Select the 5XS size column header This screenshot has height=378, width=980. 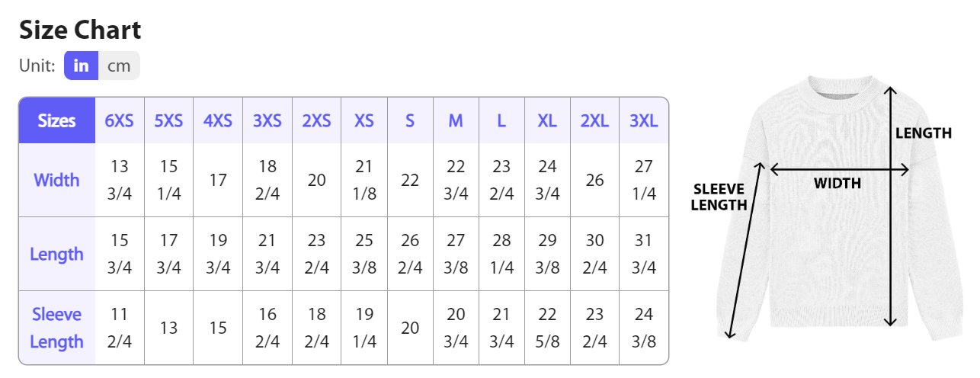pyautogui.click(x=168, y=120)
